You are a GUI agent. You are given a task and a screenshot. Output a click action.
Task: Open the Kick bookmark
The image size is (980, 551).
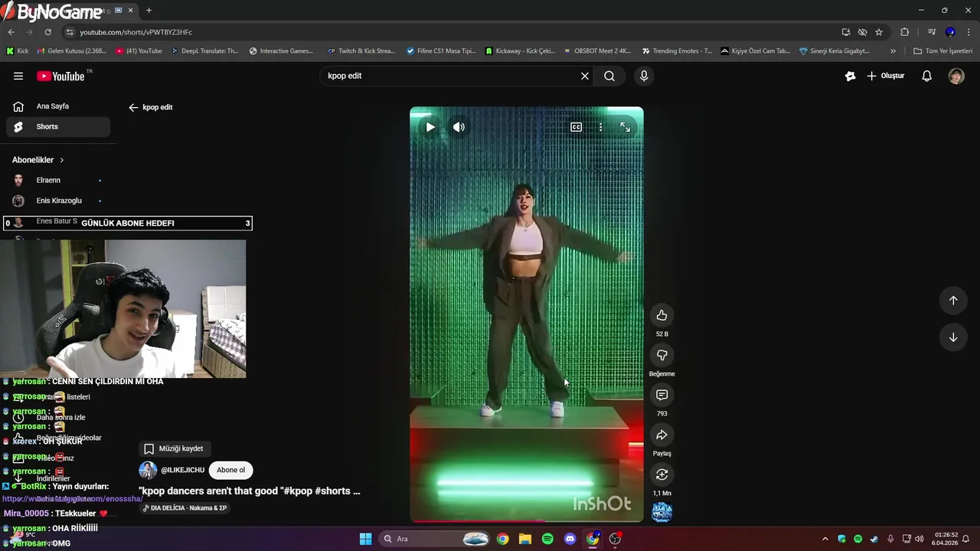tap(18, 51)
